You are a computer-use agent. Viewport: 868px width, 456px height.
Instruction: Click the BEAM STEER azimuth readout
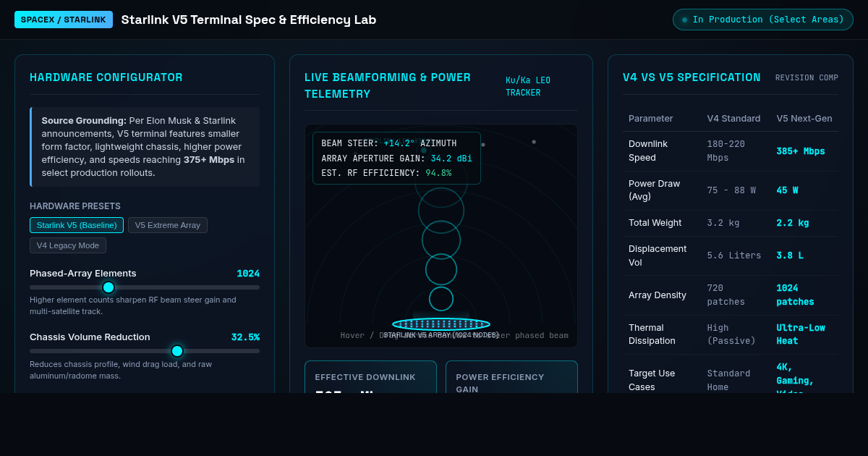tap(389, 143)
